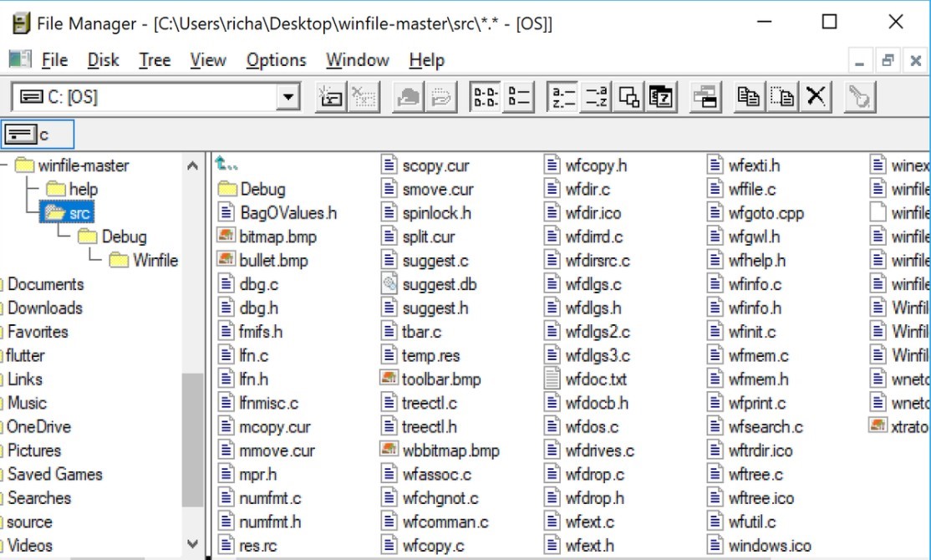This screenshot has width=931, height=560.
Task: Click the Connect Network Drive toolbar icon
Action: [x=330, y=96]
